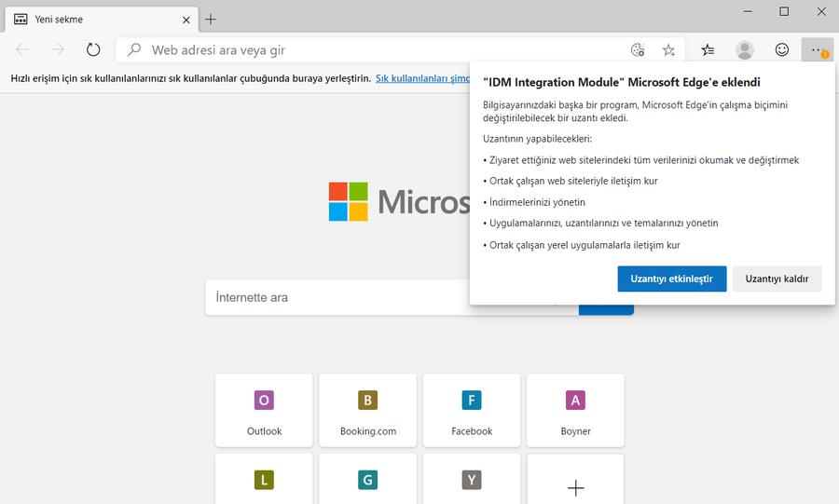Click the IDM Integration Module popup title

[621, 82]
